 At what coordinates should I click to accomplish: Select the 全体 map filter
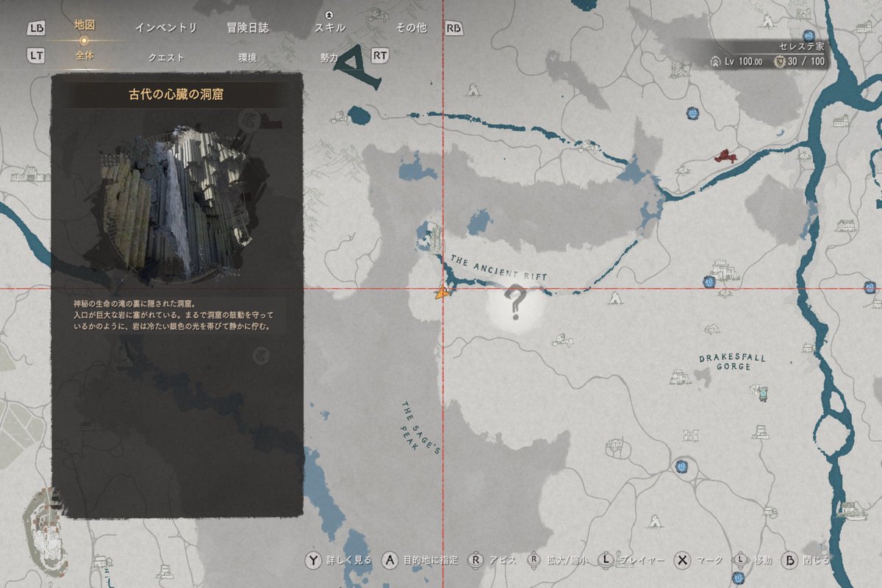tap(84, 56)
